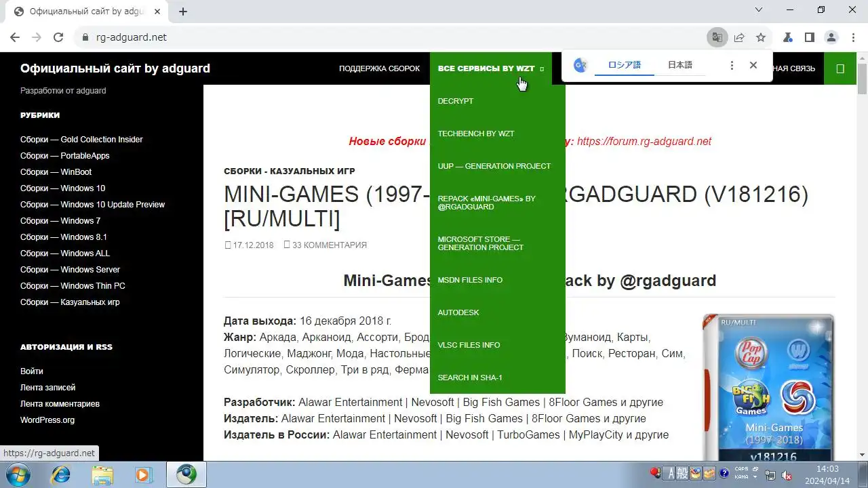Open Сборки — Gold Collection Insider category

pyautogui.click(x=81, y=140)
